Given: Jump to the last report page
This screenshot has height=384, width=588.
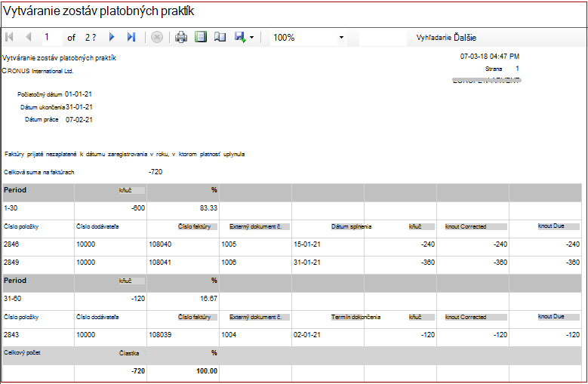Looking at the screenshot, I should pyautogui.click(x=131, y=37).
